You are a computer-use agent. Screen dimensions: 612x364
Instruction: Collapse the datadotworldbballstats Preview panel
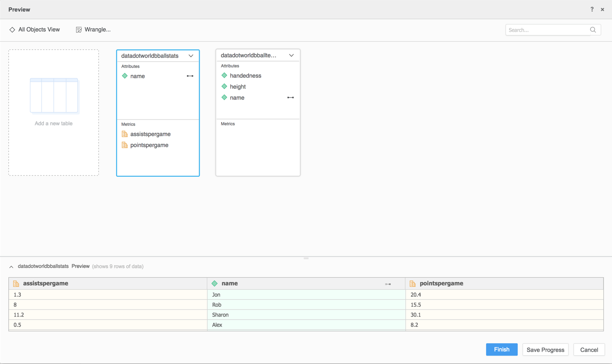11,267
